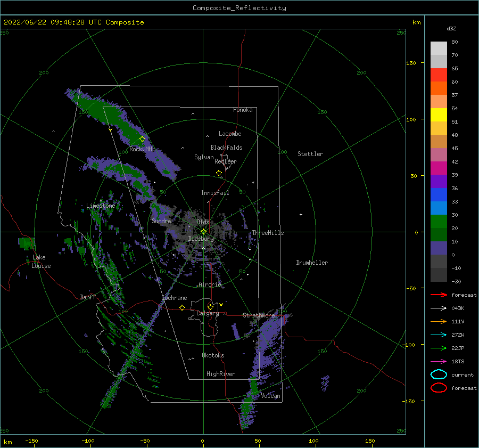Click the red forecast arrow in legend
The image size is (479, 448).
439,295
